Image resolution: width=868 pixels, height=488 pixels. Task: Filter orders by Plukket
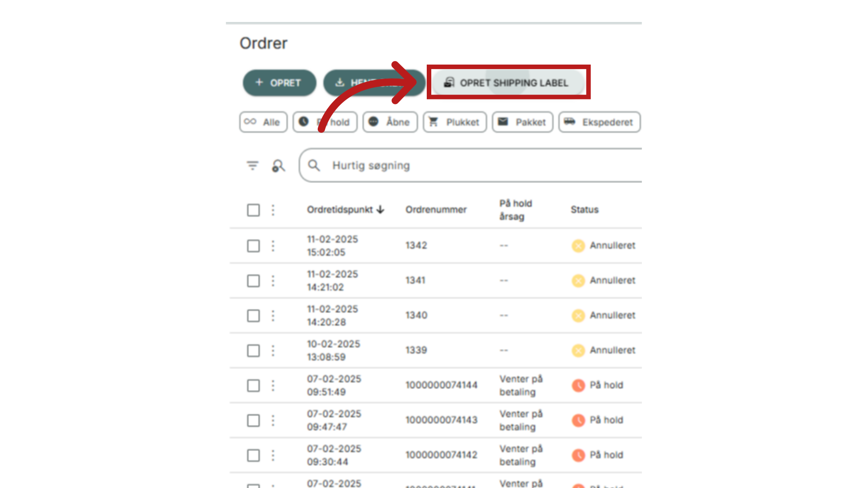(455, 122)
